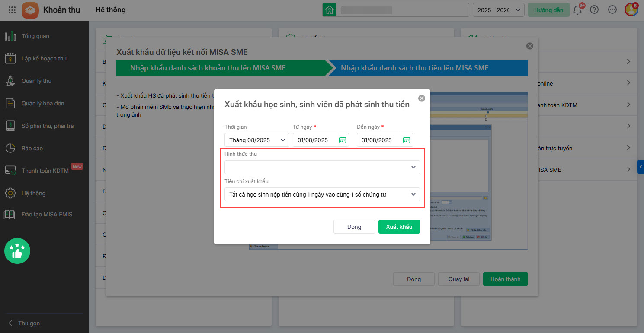The image size is (644, 333).
Task: Go to Thanh toán KDTM
Action: [x=44, y=171]
